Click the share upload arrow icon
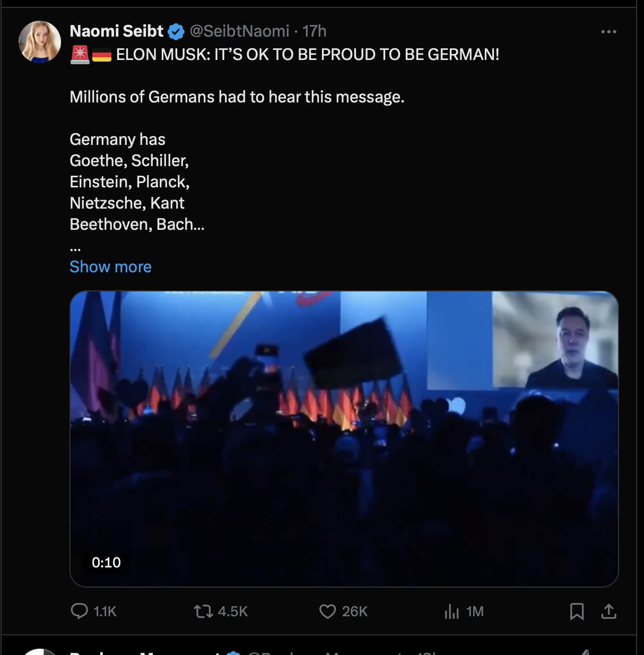This screenshot has width=644, height=655. [608, 611]
